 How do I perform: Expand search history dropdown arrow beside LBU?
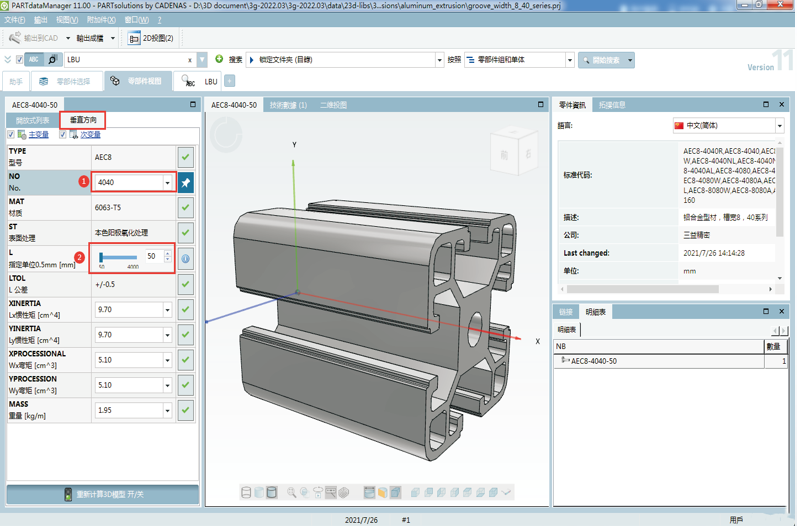pos(202,59)
